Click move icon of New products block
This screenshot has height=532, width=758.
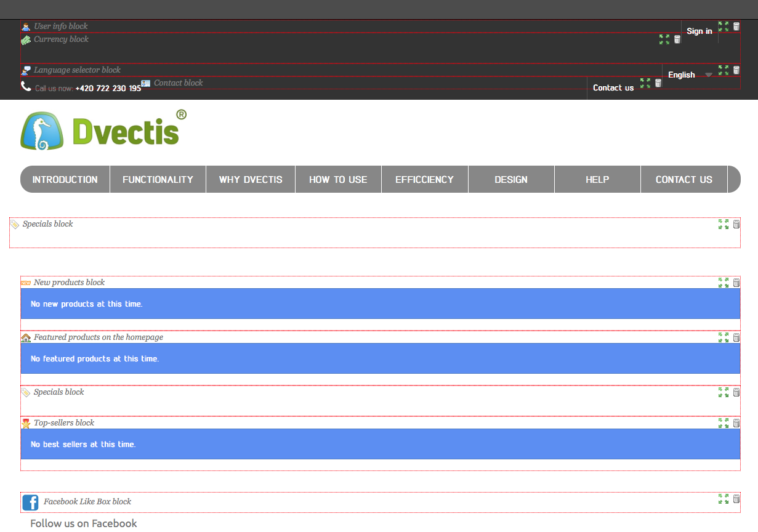724,283
